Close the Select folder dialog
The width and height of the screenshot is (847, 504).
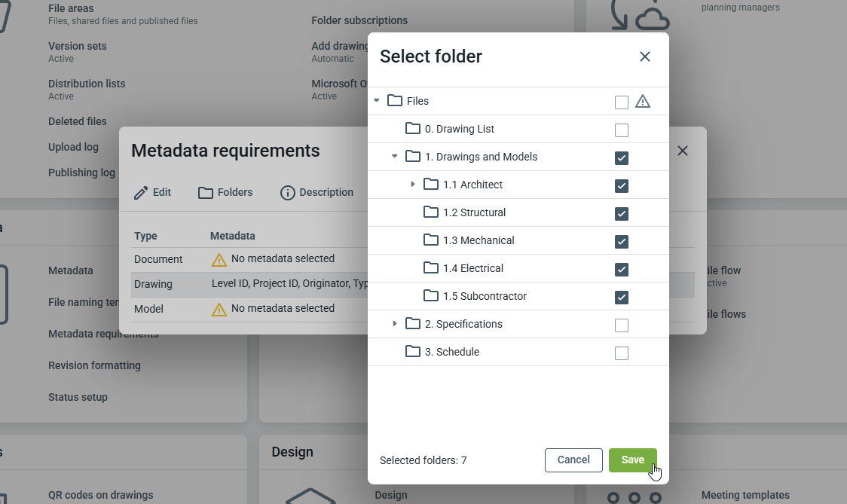tap(645, 57)
